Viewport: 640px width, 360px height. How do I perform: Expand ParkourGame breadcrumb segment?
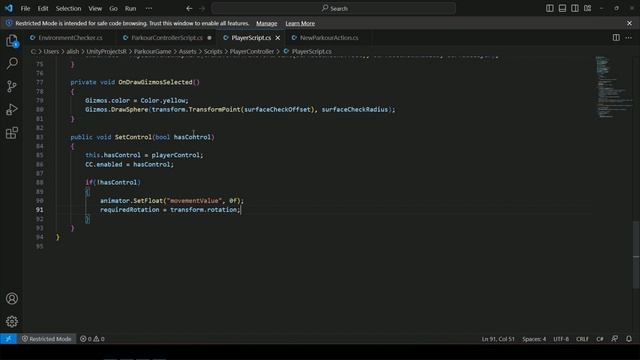(153, 51)
